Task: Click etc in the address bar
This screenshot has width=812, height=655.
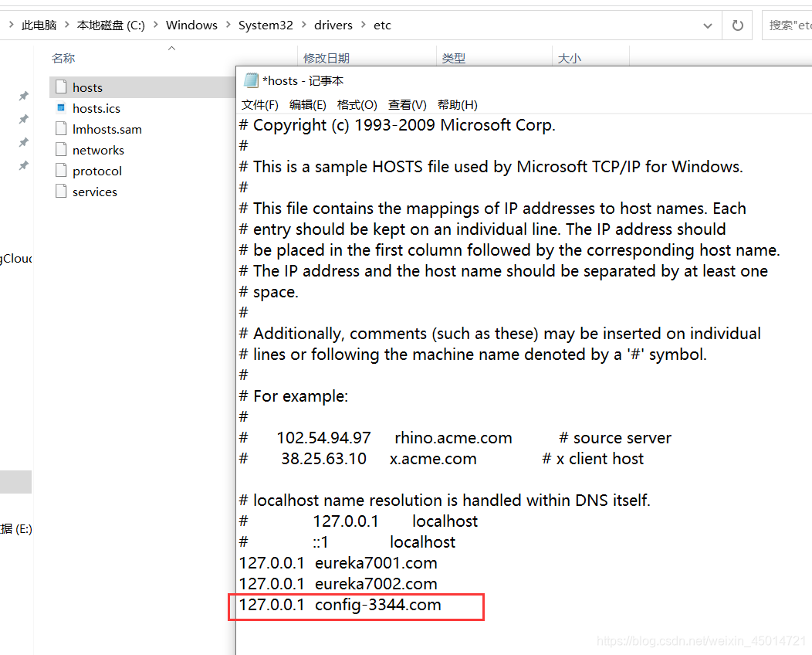Action: click(x=382, y=25)
